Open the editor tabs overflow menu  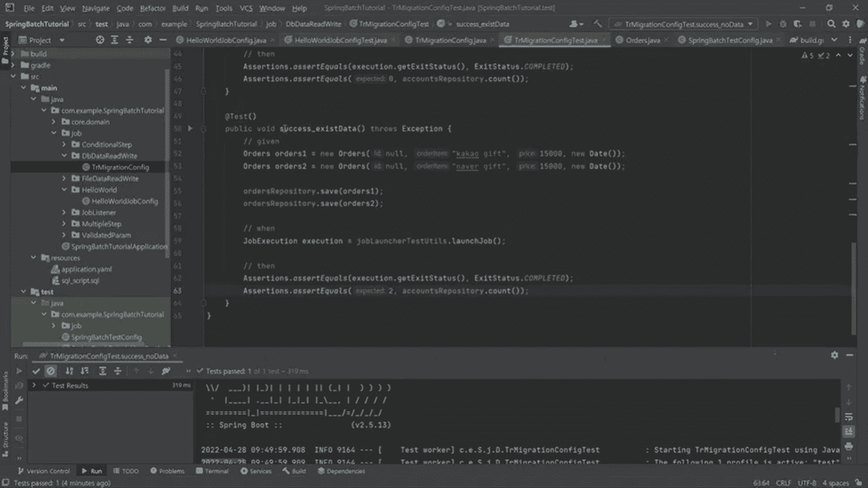(x=850, y=40)
